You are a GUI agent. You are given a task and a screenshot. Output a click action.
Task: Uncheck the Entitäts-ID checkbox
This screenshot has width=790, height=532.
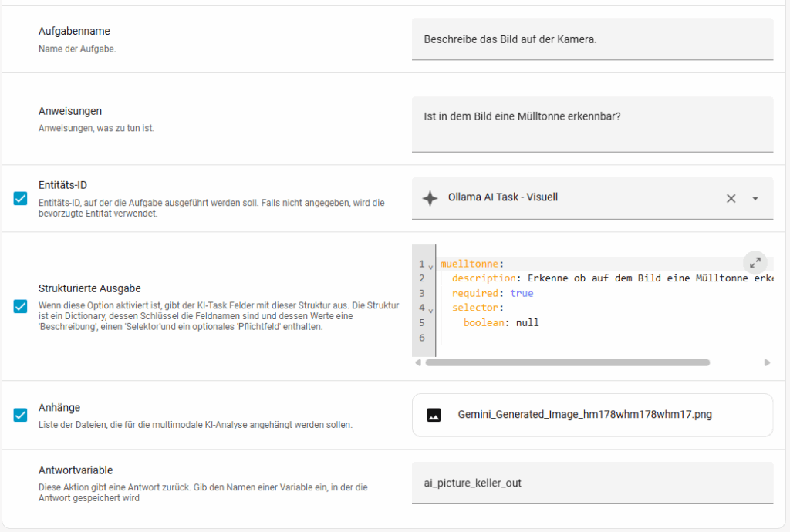[21, 199]
